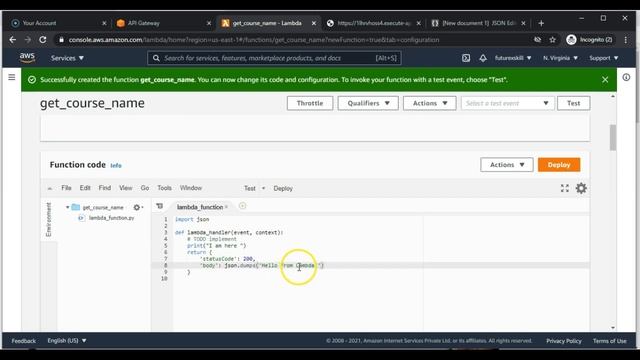Open Function code Actions dropdown

[x=507, y=164]
